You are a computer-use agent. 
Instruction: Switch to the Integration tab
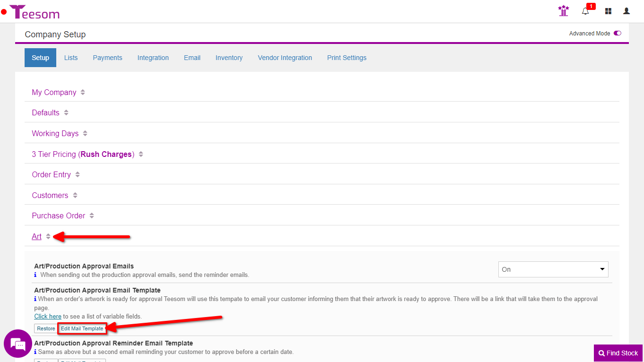point(153,58)
